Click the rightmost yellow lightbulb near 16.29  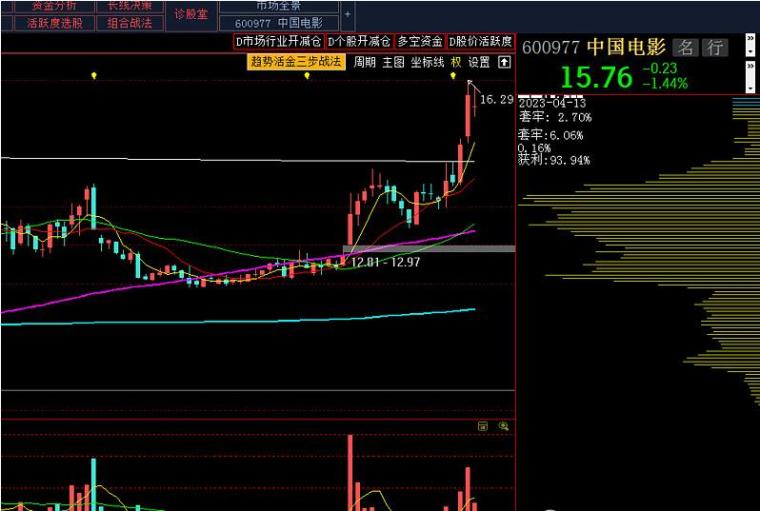(453, 76)
